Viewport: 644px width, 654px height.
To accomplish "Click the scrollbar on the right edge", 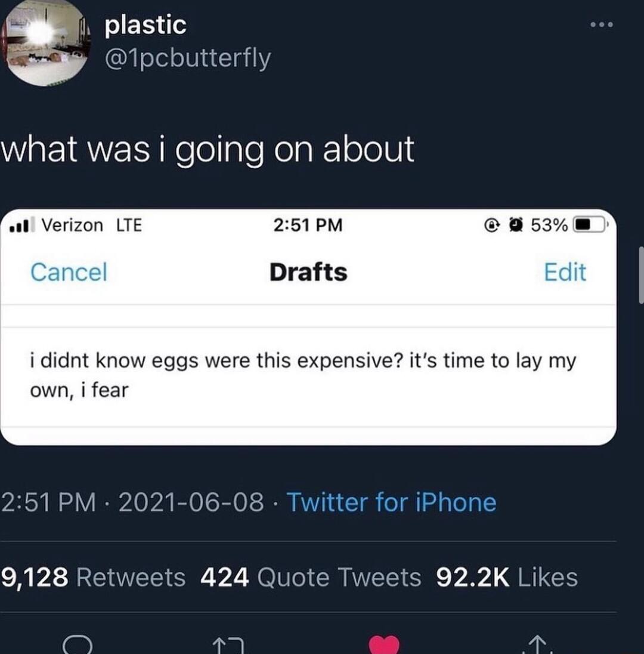I will (x=642, y=275).
